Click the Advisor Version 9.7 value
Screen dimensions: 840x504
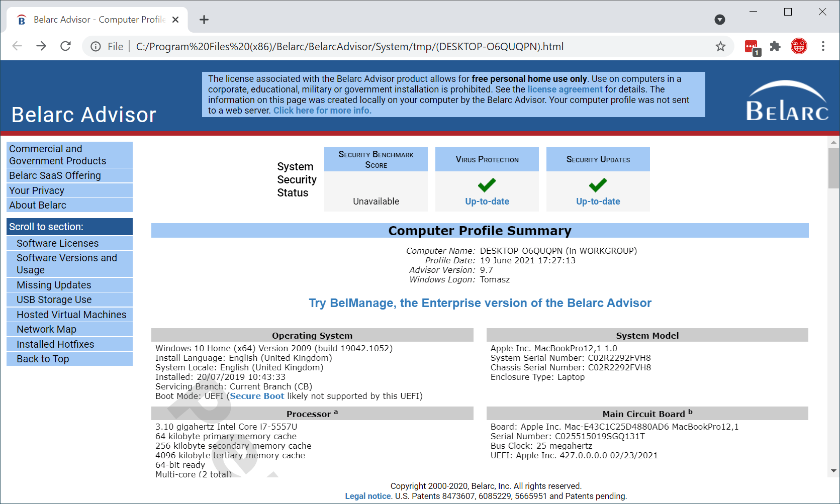[x=487, y=270]
